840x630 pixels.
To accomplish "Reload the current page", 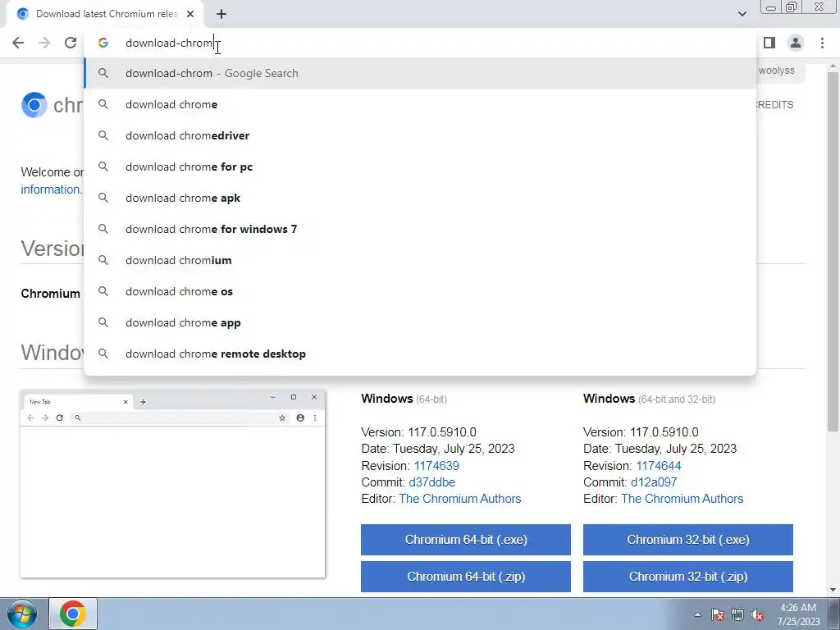I will (x=71, y=43).
